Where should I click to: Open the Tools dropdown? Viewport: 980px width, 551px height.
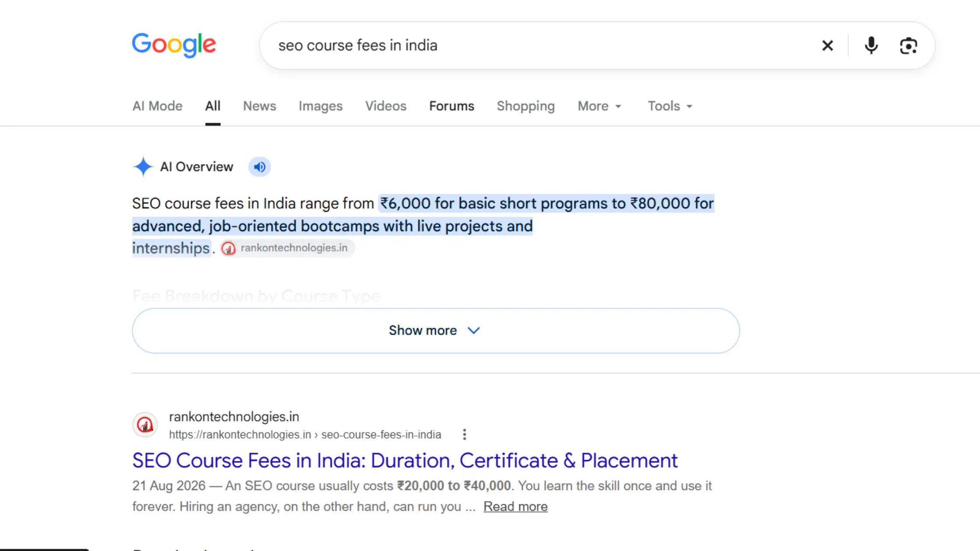click(670, 106)
